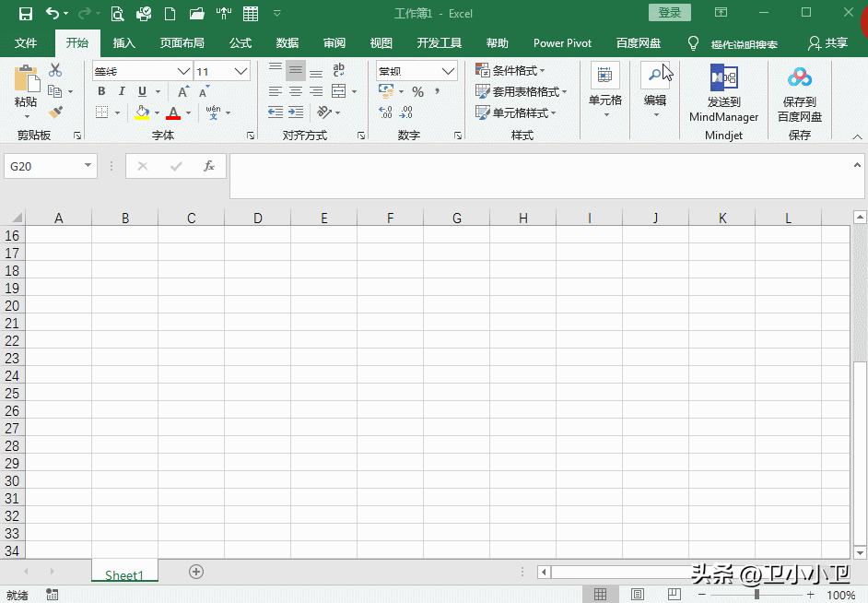Save to Baidu Netdisk icon
Viewport: 868px width, 603px height.
800,77
